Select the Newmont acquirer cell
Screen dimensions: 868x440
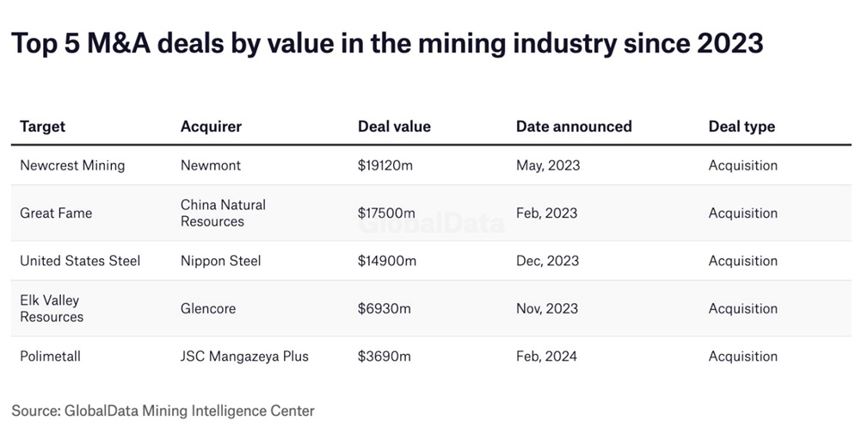pos(211,165)
